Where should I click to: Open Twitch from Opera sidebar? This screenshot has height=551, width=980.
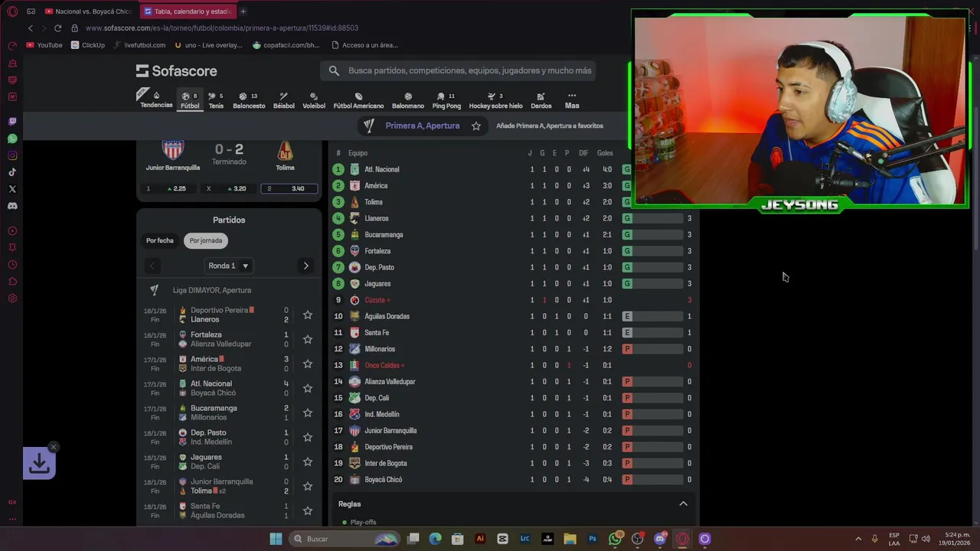pos(12,122)
